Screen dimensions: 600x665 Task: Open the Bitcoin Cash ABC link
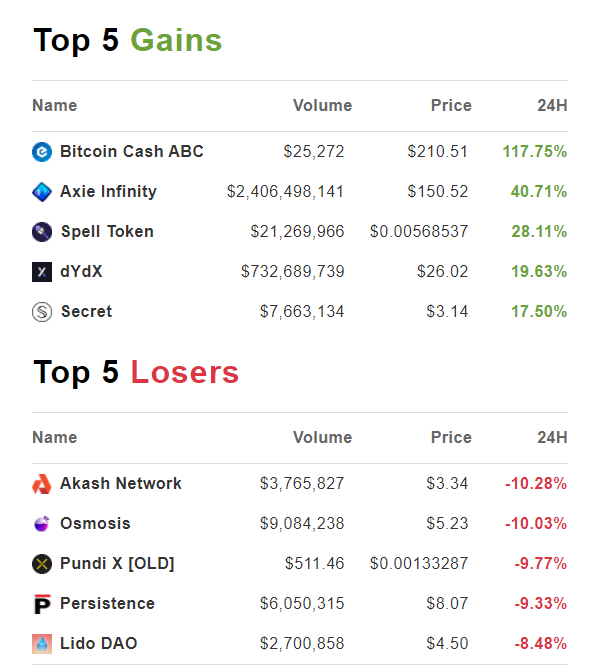[x=131, y=152]
